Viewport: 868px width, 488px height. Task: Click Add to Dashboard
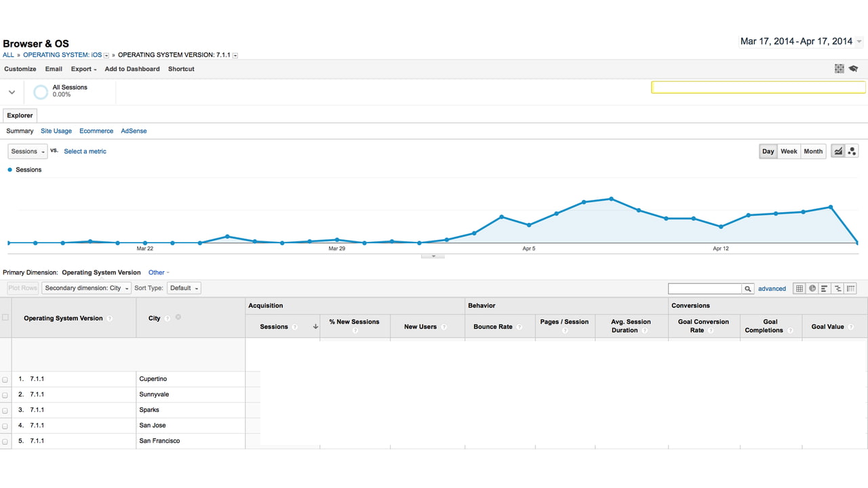coord(132,69)
